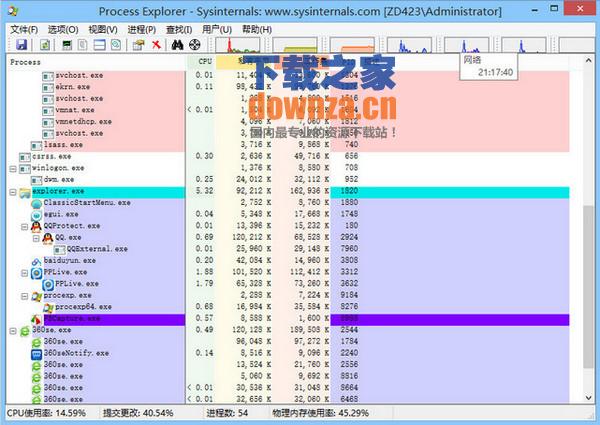Click the Process Explorer title bar icon
This screenshot has height=425, width=600.
point(13,11)
